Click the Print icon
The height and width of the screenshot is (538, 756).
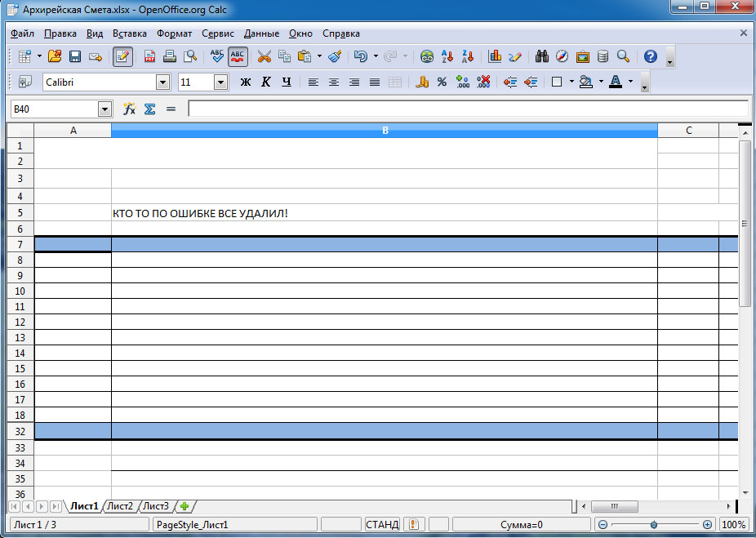[x=170, y=57]
